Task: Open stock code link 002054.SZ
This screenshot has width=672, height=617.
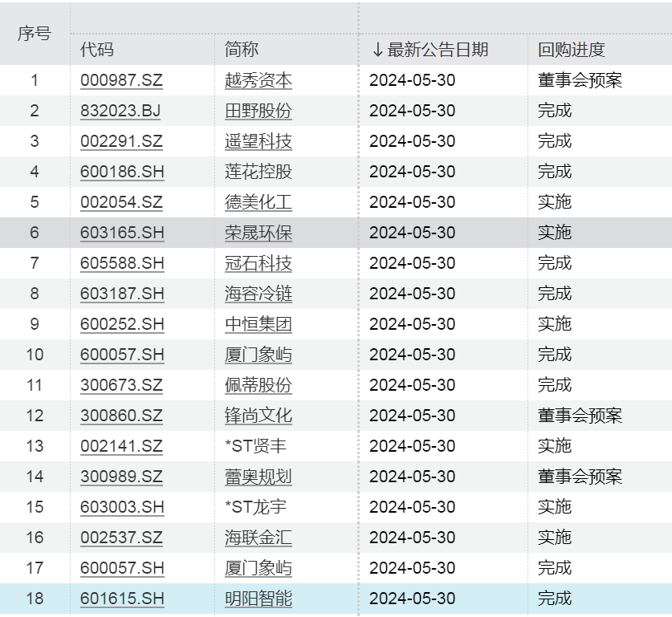Action: coord(122,202)
